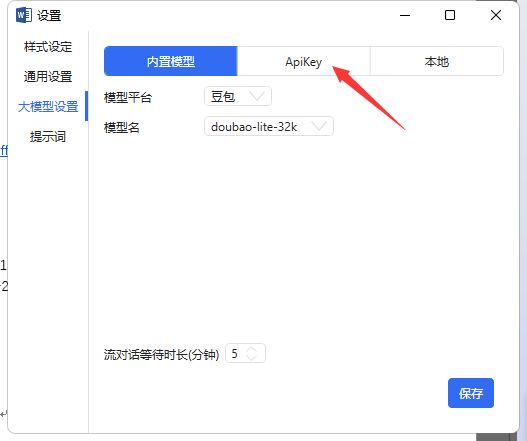Select the 内置模型 tab
This screenshot has width=527, height=441.
click(x=171, y=61)
